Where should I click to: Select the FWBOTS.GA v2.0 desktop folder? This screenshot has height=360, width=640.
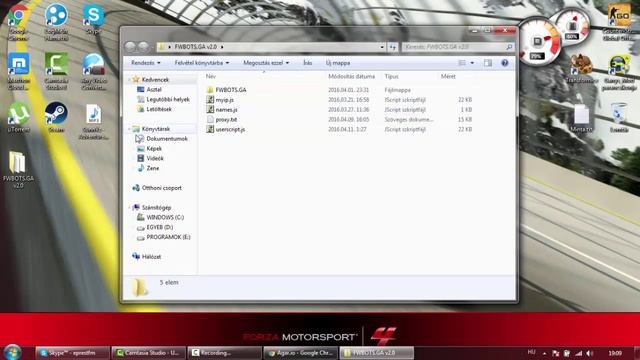[x=18, y=170]
